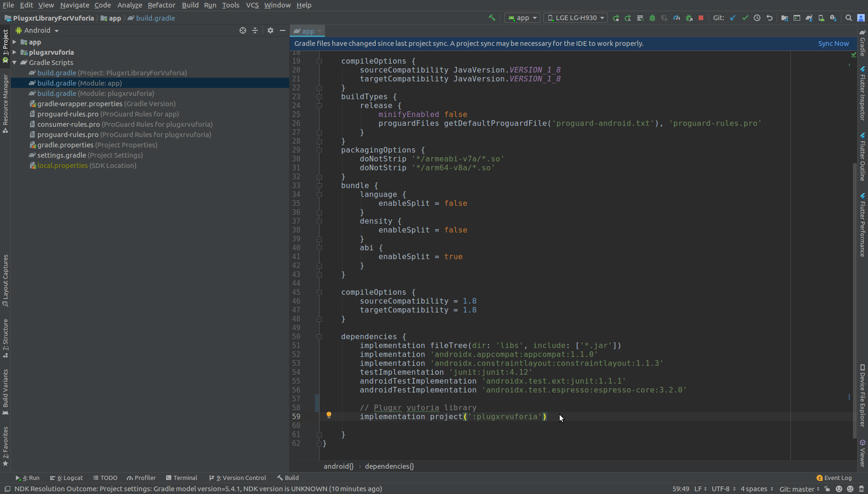Open the Terminal tool window
Image resolution: width=868 pixels, height=494 pixels.
coord(182,478)
